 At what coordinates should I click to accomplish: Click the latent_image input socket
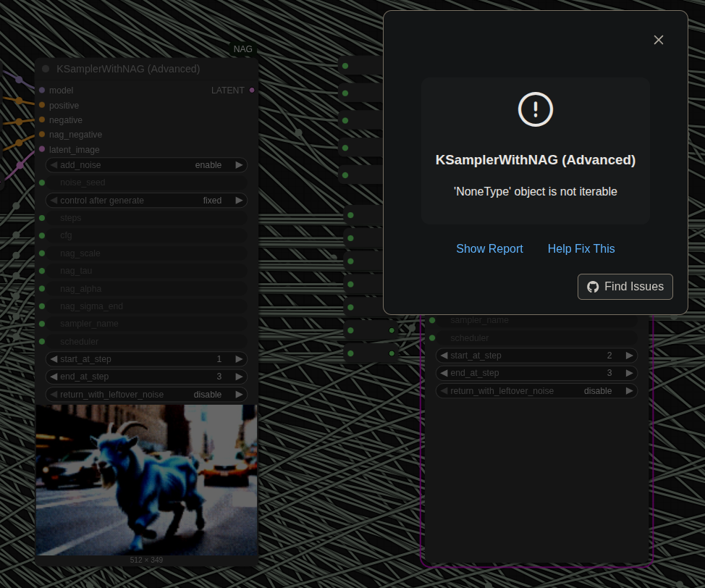pos(42,149)
